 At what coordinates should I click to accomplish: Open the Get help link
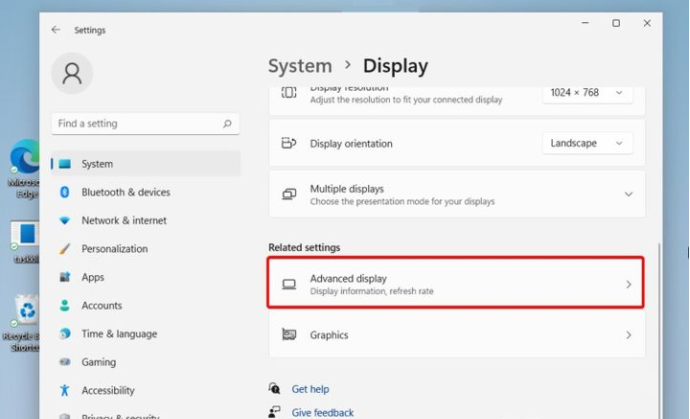pyautogui.click(x=310, y=389)
